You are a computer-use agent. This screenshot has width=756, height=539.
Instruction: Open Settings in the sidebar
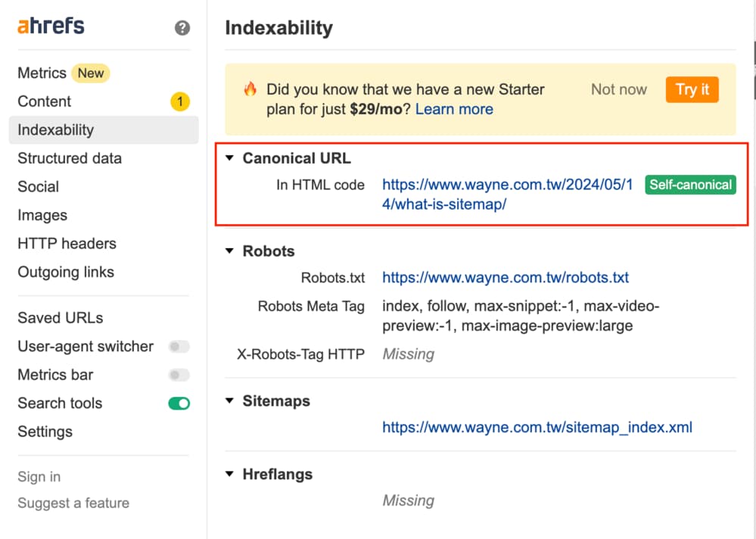coord(45,432)
